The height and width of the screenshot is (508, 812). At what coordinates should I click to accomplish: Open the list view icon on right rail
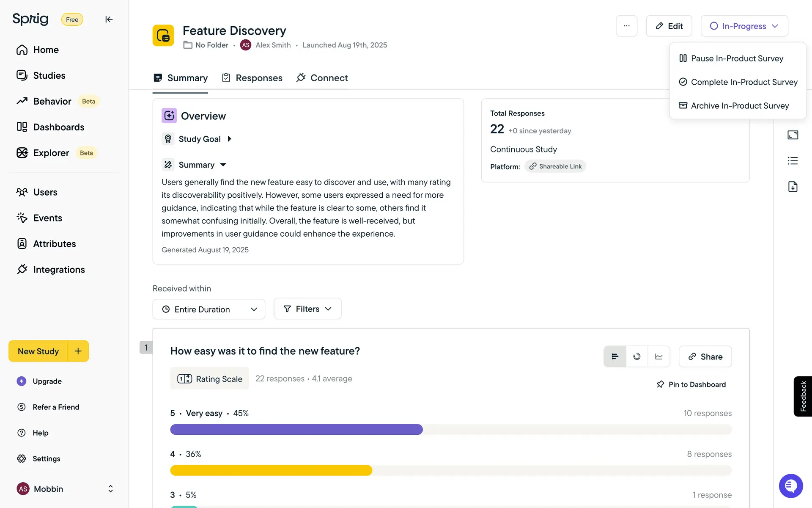[793, 161]
